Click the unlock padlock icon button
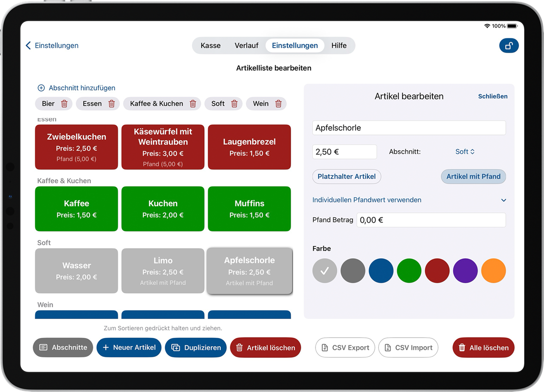Screen dimensions: 544x392 509,46
